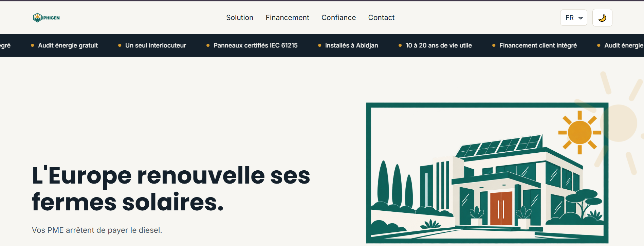The width and height of the screenshot is (644, 246).
Task: Click "Panneaux certifiés IEC 61215" text
Action: coord(255,45)
